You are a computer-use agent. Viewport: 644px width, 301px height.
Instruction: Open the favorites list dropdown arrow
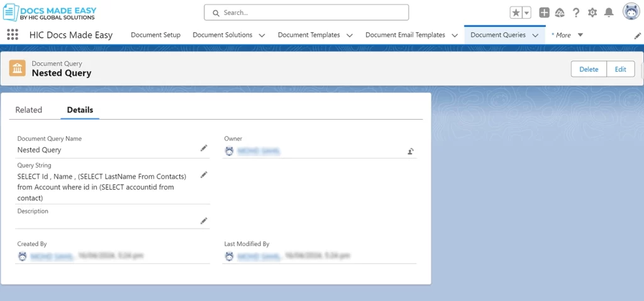pyautogui.click(x=526, y=13)
